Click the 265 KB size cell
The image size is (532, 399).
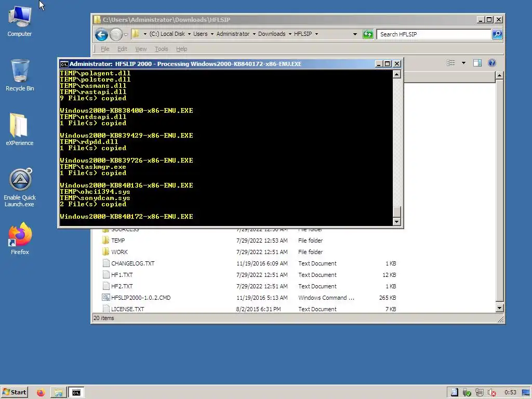coord(388,298)
